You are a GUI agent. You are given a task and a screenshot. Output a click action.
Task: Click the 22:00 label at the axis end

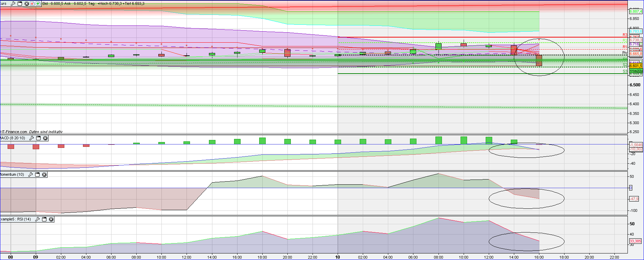[x=614, y=257]
